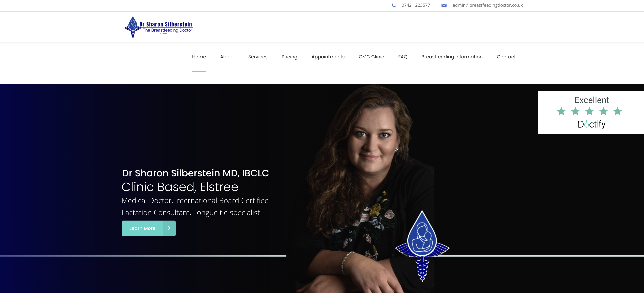Viewport: 644px width, 293px height.
Task: Click the envelope email icon
Action: pyautogui.click(x=444, y=6)
